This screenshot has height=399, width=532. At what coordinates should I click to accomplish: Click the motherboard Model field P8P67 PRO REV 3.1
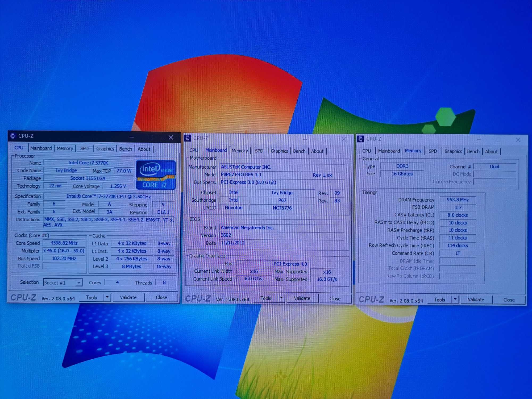click(x=260, y=175)
